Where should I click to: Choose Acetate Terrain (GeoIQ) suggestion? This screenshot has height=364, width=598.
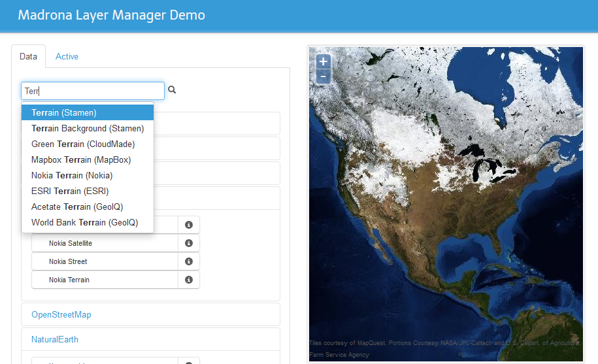click(88, 207)
